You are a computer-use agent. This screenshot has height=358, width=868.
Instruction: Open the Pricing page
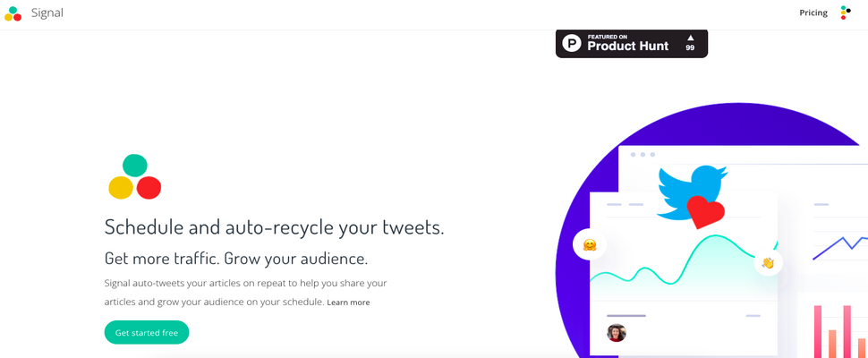point(813,13)
